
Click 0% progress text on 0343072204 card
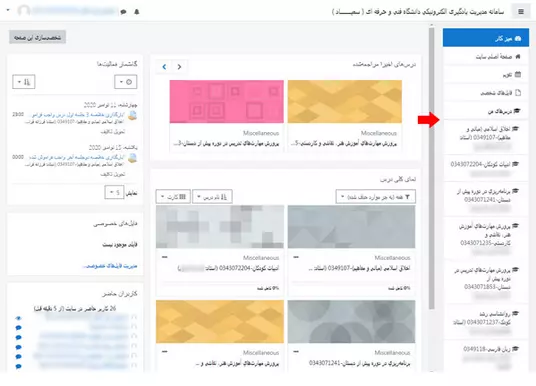point(268,288)
